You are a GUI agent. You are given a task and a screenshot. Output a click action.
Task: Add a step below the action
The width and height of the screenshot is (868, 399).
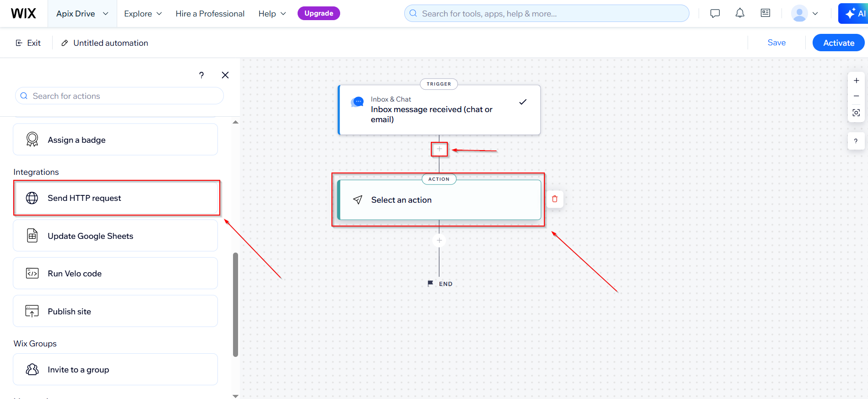pyautogui.click(x=439, y=240)
